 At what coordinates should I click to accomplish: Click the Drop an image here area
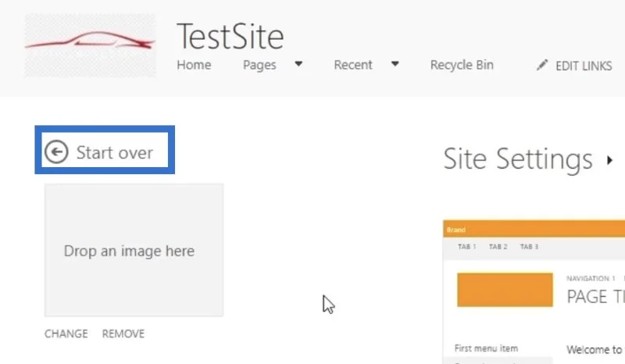click(134, 250)
